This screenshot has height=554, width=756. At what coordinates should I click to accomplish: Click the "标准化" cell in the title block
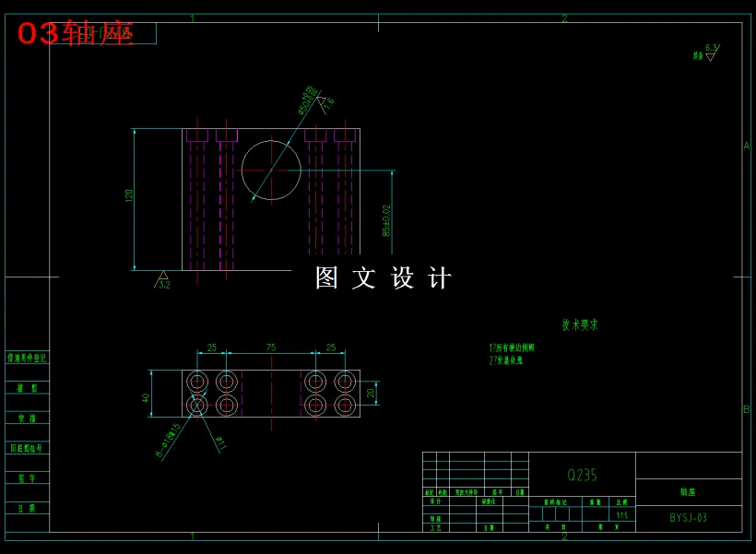pos(489,501)
